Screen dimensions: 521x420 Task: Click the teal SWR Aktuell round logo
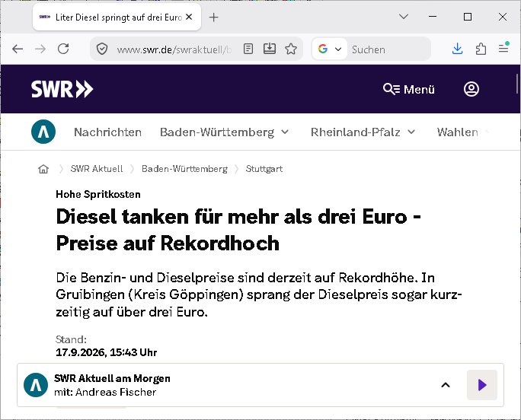[x=43, y=132]
